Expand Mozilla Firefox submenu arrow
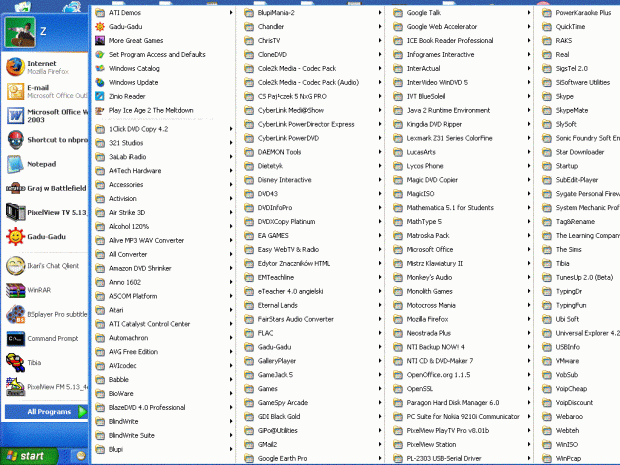This screenshot has height=465, width=620. (529, 319)
